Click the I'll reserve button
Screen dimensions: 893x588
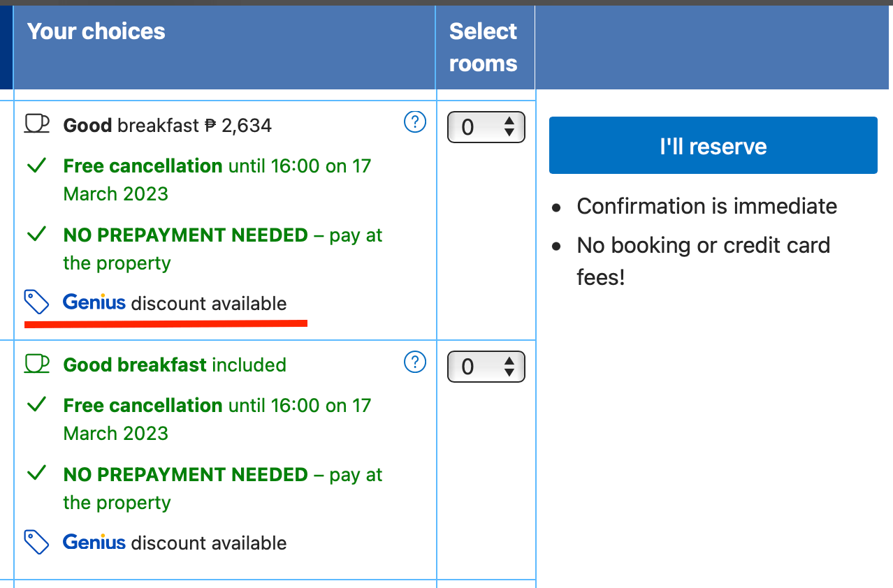pyautogui.click(x=713, y=145)
